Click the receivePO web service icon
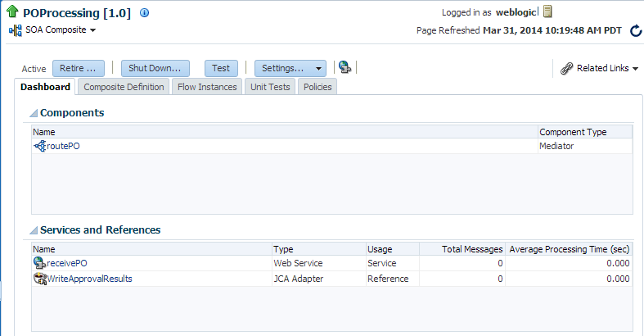 (x=39, y=263)
